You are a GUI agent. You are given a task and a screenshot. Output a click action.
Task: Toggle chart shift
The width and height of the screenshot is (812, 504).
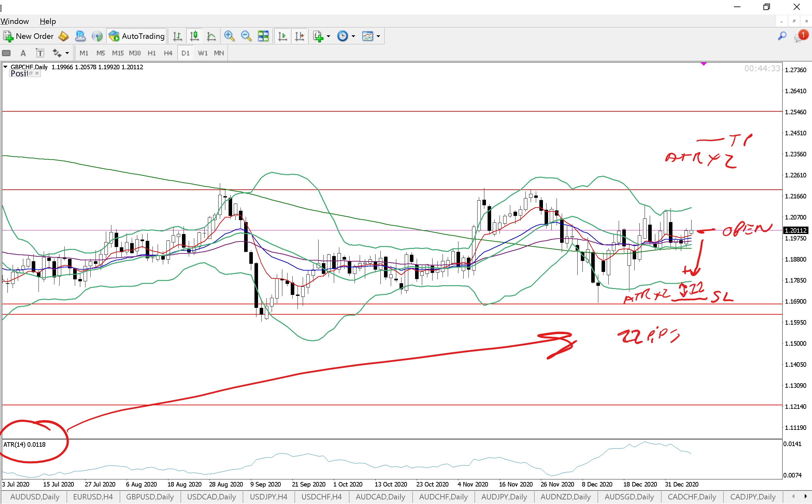300,36
